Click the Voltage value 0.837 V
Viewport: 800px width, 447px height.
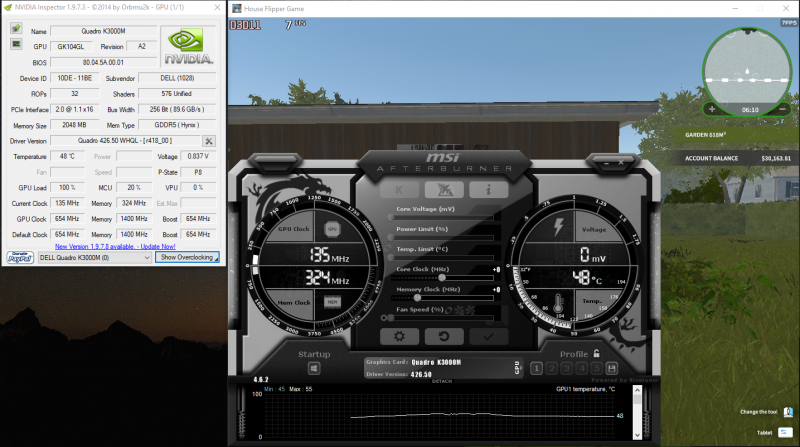click(x=198, y=156)
